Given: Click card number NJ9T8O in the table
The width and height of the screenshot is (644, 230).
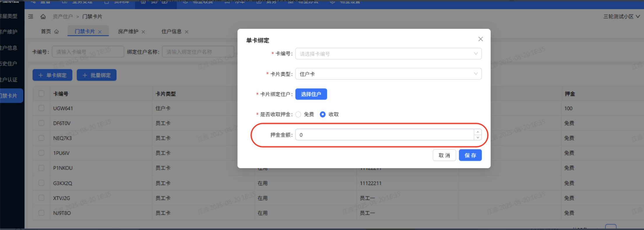Looking at the screenshot, I should [x=62, y=213].
